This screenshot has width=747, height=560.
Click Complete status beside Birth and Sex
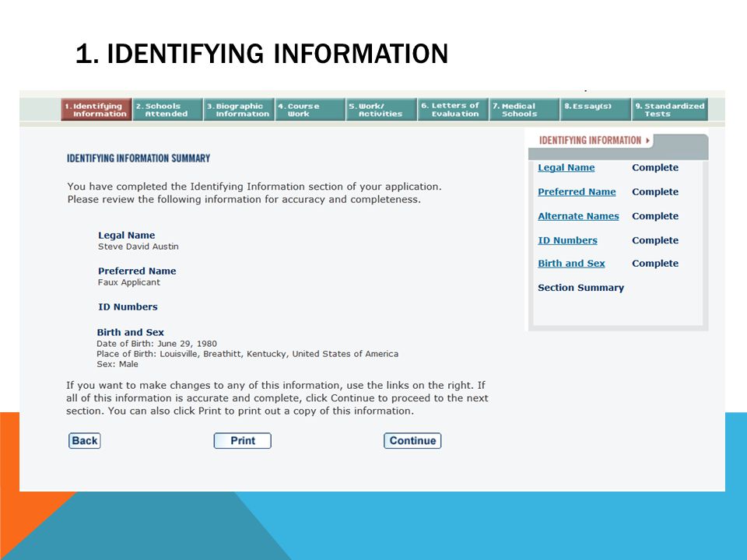click(x=655, y=264)
